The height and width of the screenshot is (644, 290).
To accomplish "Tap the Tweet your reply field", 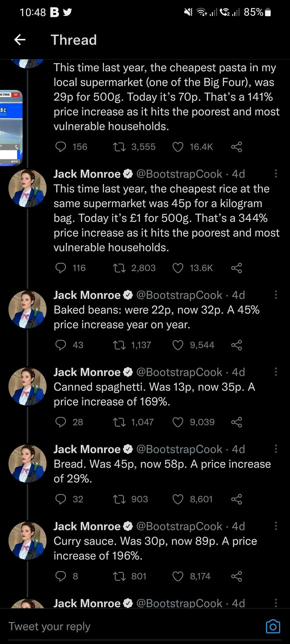I will 124,626.
